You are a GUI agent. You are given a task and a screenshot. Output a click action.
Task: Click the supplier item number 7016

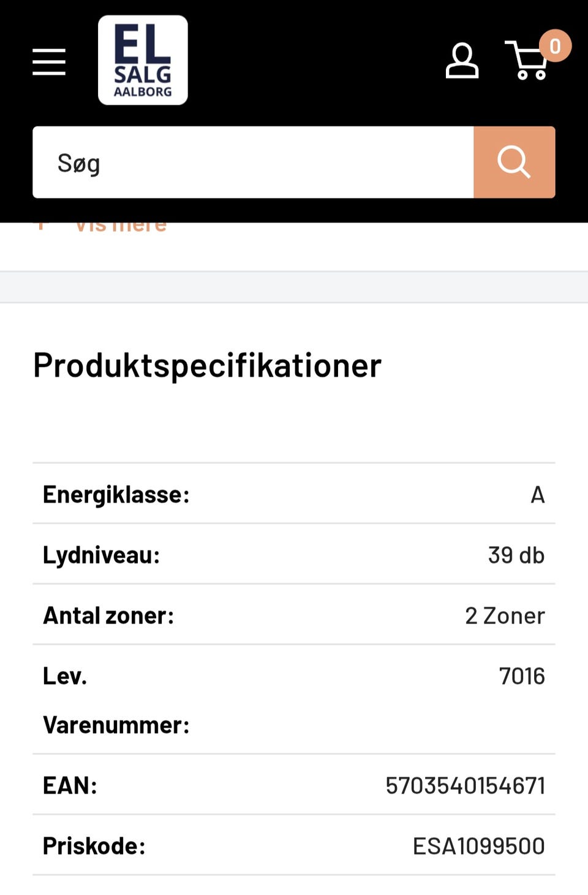pyautogui.click(x=521, y=676)
